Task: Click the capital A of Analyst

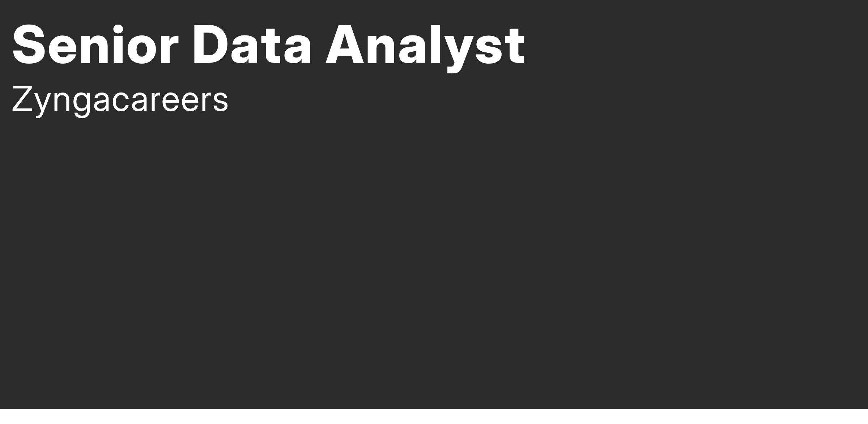Action: click(x=344, y=45)
